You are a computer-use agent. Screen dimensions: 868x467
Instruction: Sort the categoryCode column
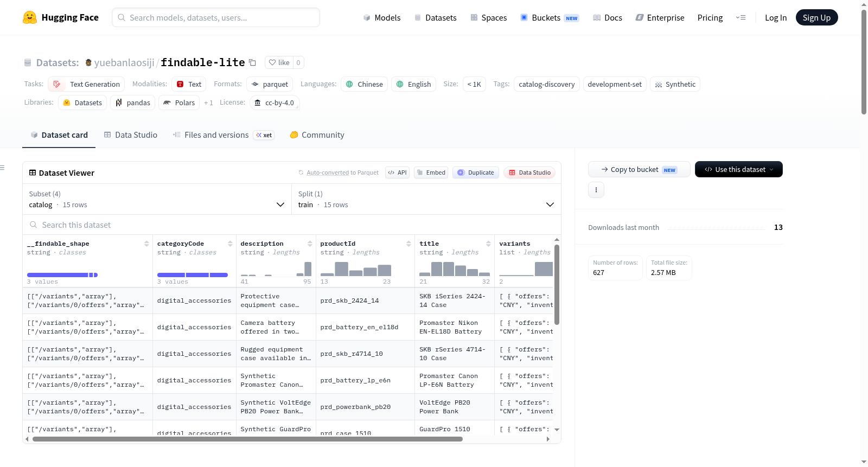pos(230,244)
